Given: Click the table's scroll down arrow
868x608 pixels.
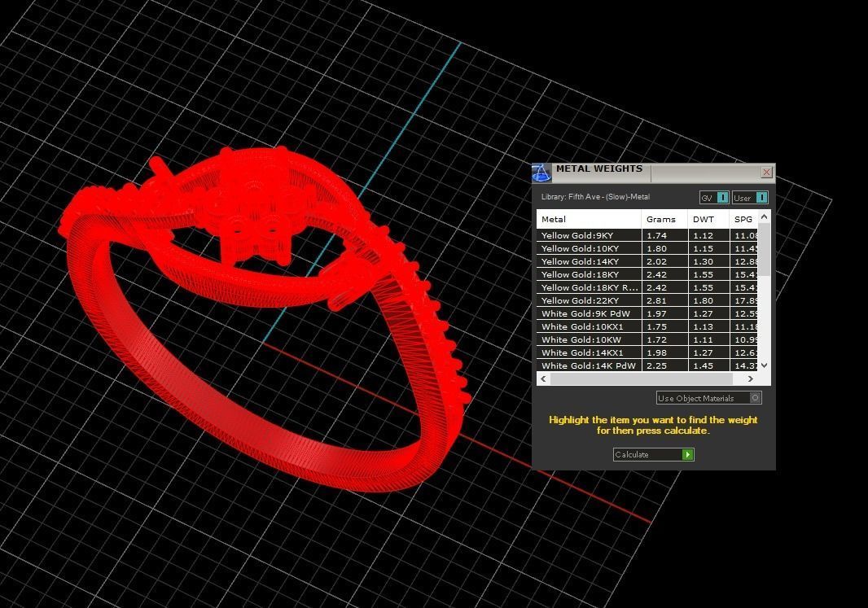Looking at the screenshot, I should [765, 365].
